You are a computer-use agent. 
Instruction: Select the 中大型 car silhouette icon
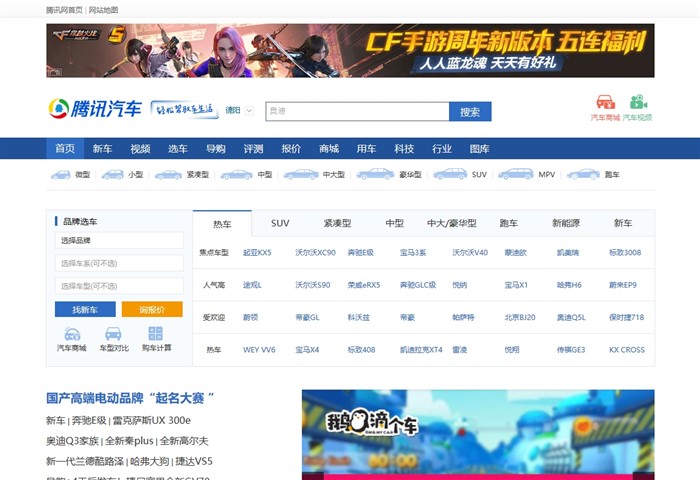[301, 175]
